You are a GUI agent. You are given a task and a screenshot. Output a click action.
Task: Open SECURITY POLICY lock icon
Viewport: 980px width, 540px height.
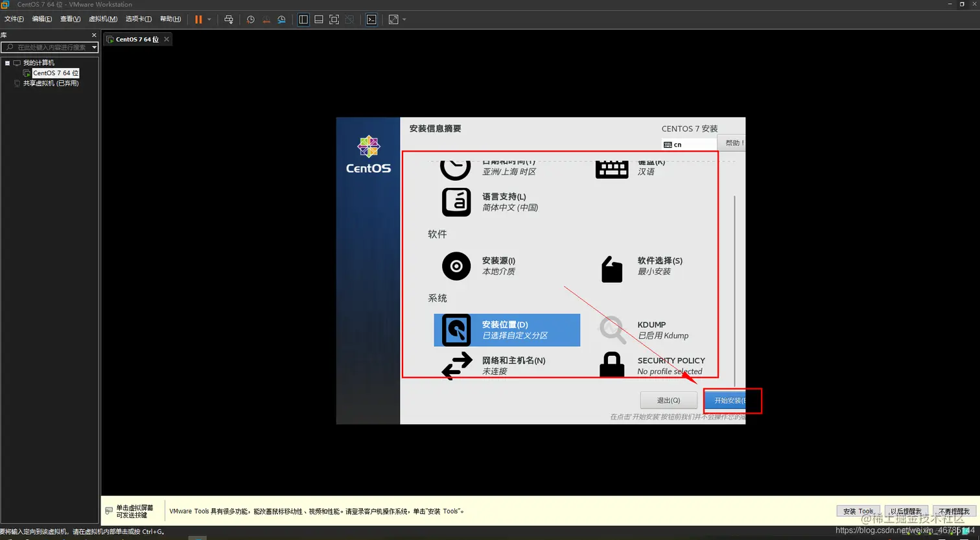[x=612, y=365]
